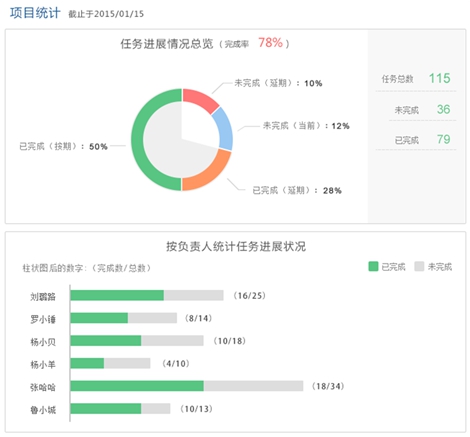470x437 pixels.
Task: Click the 张哈哈 name label
Action: click(x=43, y=387)
